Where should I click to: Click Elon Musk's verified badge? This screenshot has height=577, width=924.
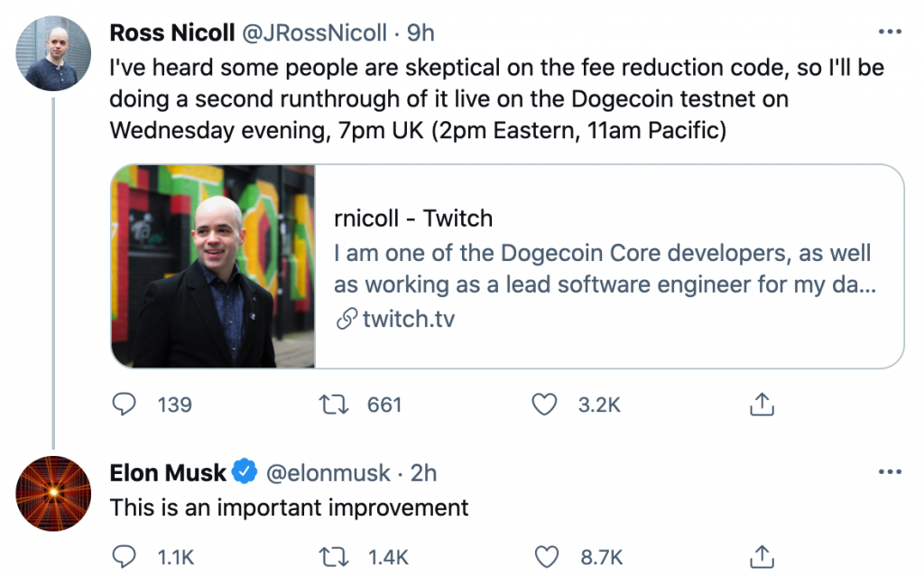tap(244, 471)
